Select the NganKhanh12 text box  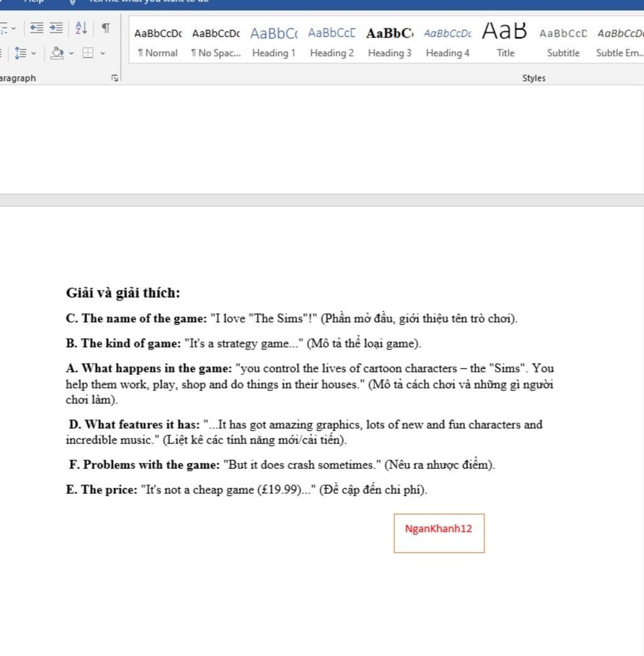439,533
